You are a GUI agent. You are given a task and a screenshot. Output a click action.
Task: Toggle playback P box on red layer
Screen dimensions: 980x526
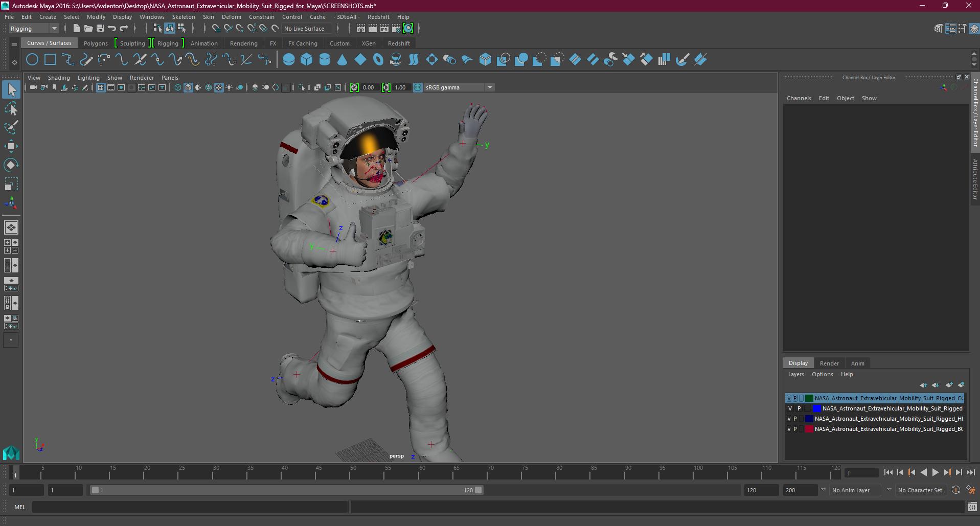pos(795,429)
